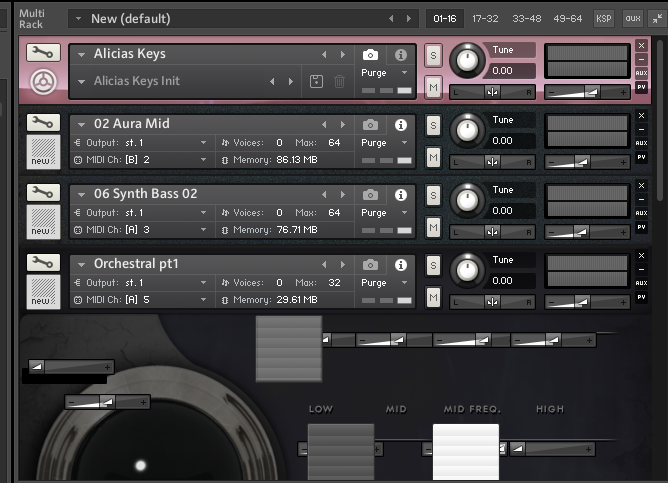
Task: Click the Alicias Keys instrument logo icon
Action: coord(43,81)
